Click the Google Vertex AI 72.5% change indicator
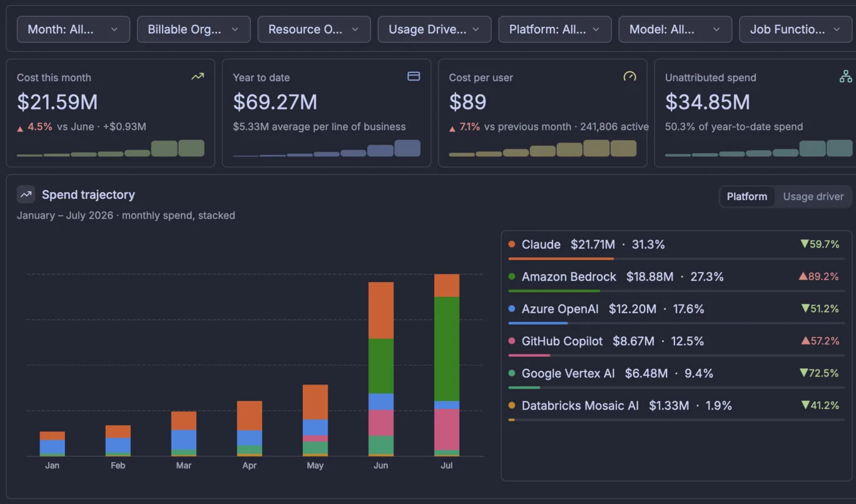The image size is (856, 504). [819, 373]
